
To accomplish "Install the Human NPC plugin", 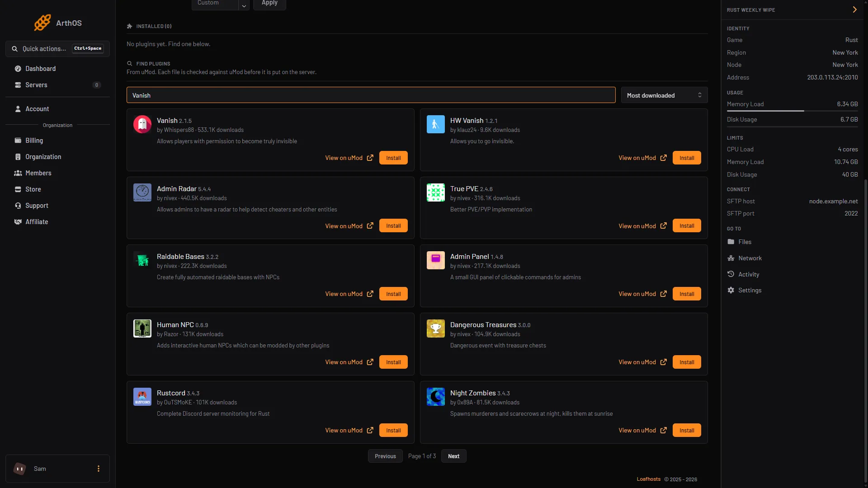I will 393,362.
